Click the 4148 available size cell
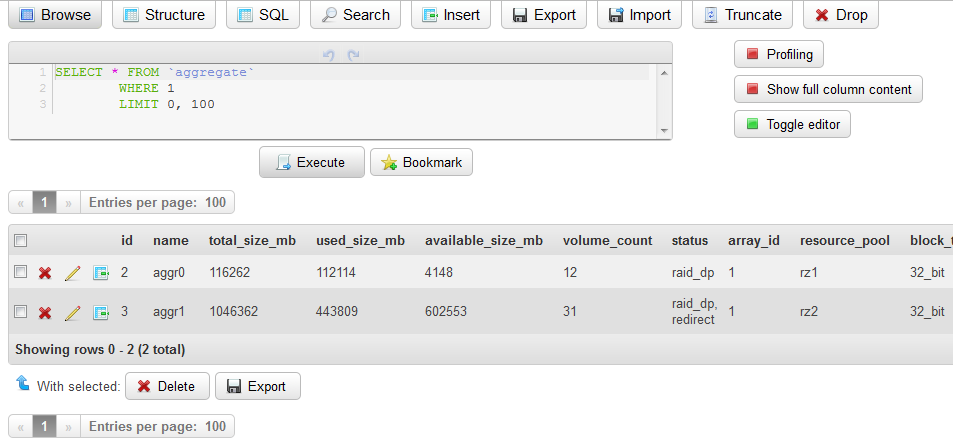This screenshot has height=447, width=953. pyautogui.click(x=439, y=272)
